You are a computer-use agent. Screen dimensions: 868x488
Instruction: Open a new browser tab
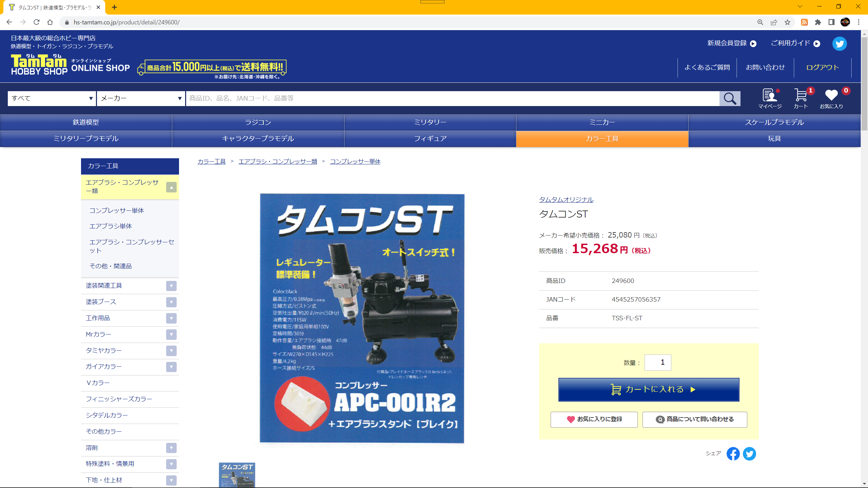coord(115,7)
